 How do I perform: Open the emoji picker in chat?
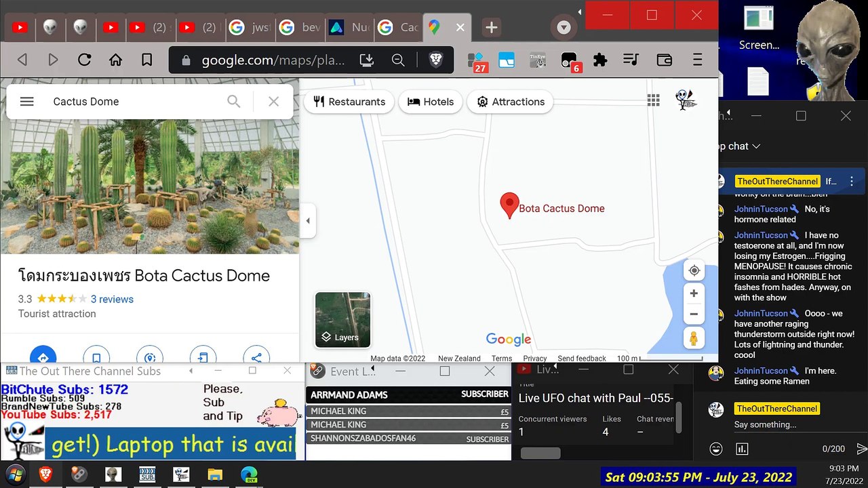click(x=715, y=449)
